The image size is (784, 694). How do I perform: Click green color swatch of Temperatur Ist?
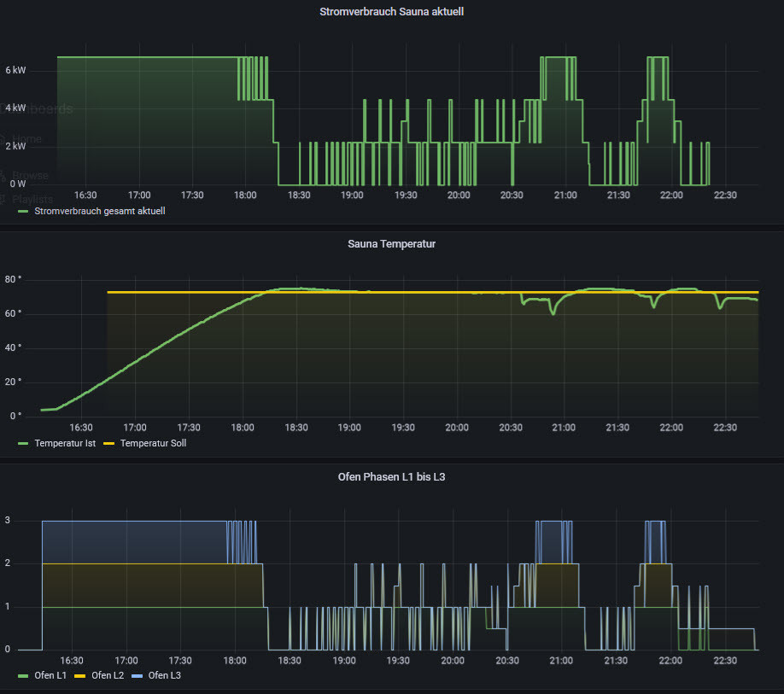point(23,444)
